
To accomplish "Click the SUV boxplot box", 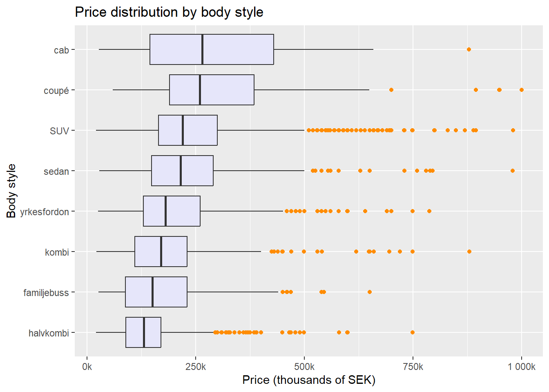I will 200,130.
